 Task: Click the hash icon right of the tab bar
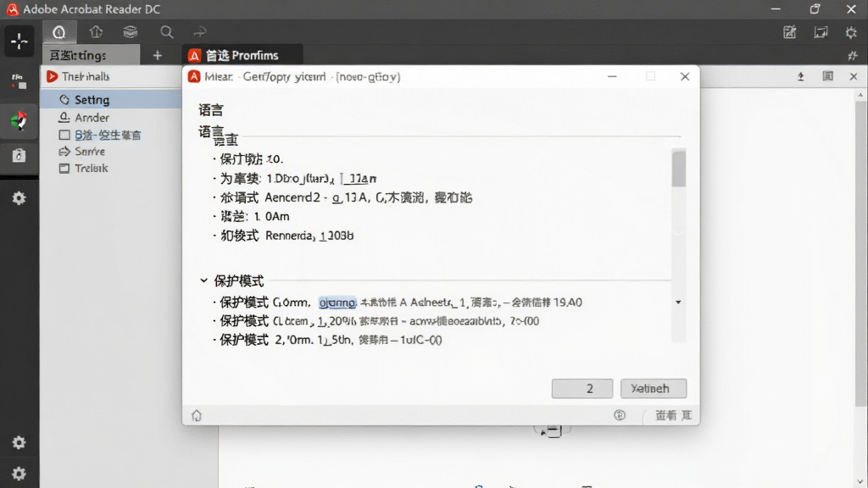coord(853,55)
